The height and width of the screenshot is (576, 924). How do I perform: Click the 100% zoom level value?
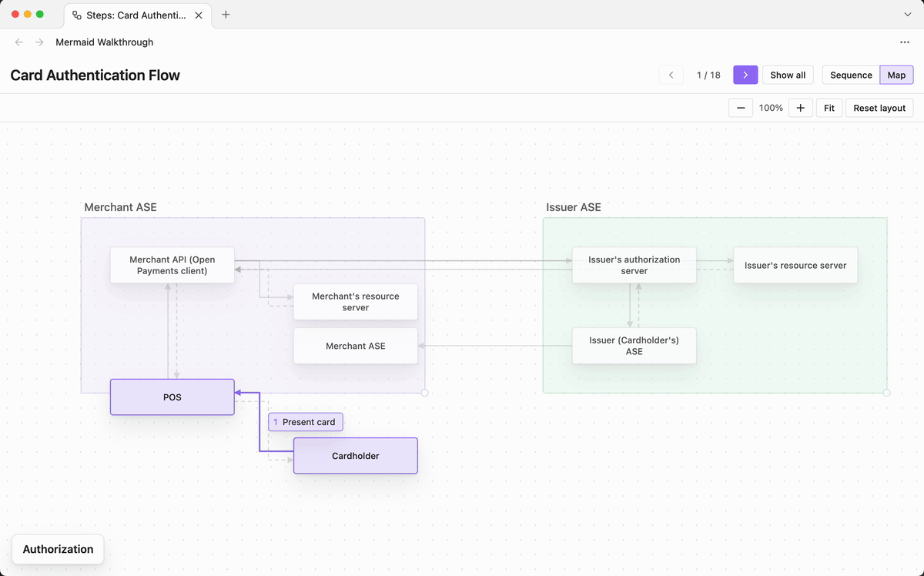pos(771,108)
